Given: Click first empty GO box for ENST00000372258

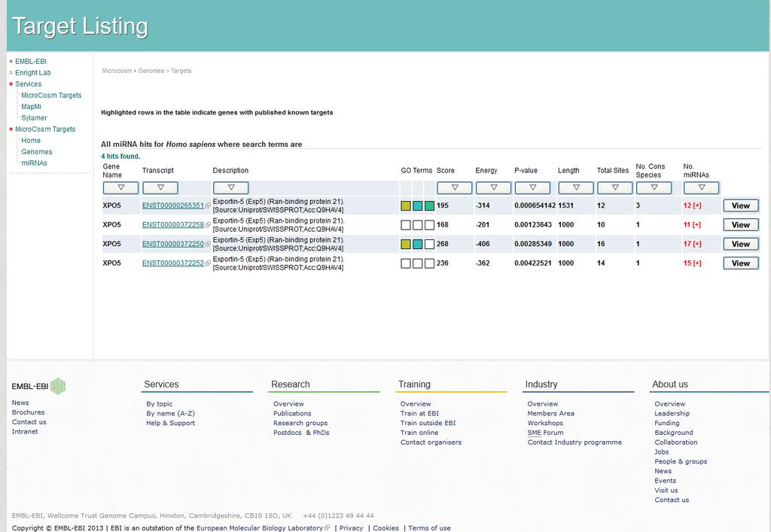Looking at the screenshot, I should [406, 225].
